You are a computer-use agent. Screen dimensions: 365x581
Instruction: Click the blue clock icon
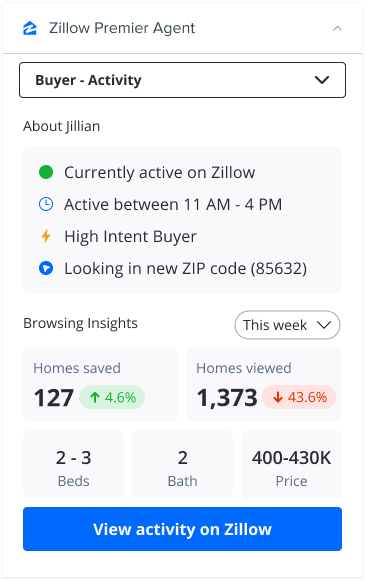[x=46, y=204]
